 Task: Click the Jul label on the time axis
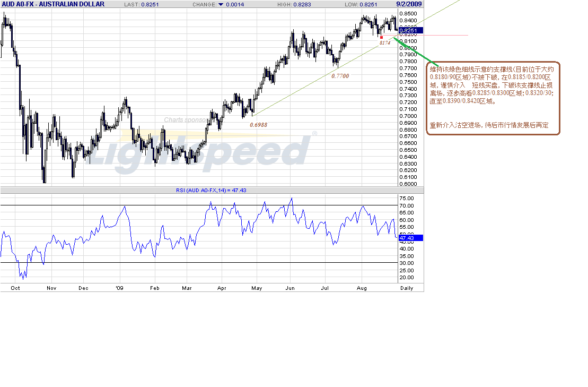[324, 288]
